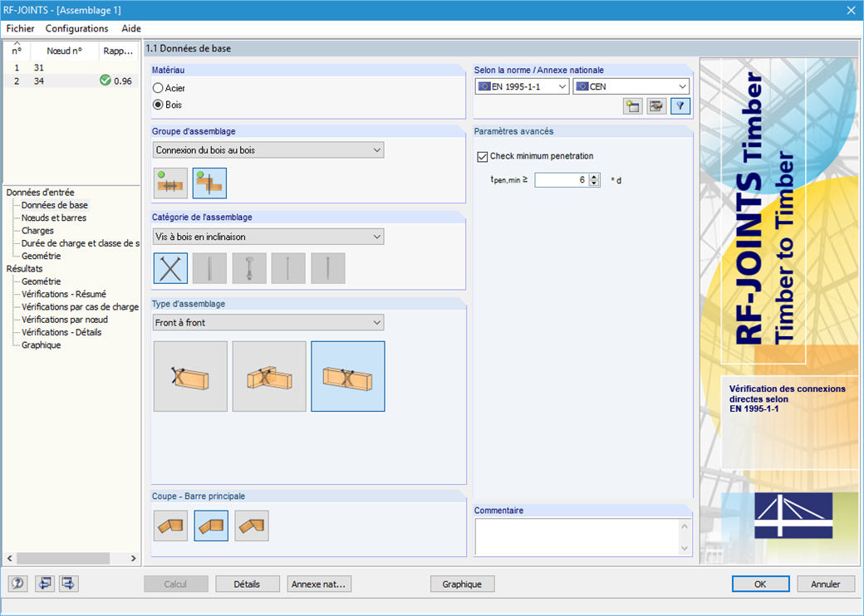Open the Type d'assemblage dropdown
Image resolution: width=864 pixels, height=616 pixels.
point(268,323)
